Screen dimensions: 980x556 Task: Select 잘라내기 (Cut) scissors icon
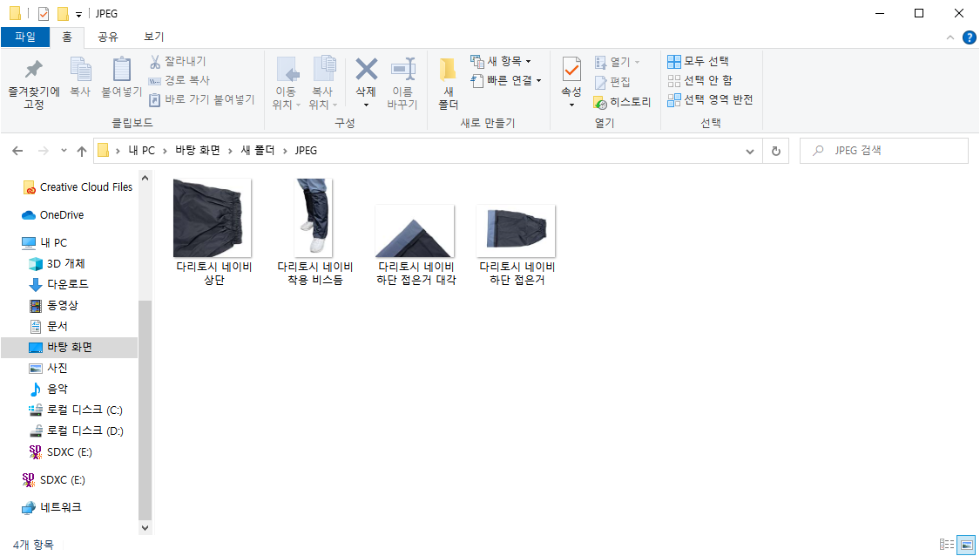point(156,61)
